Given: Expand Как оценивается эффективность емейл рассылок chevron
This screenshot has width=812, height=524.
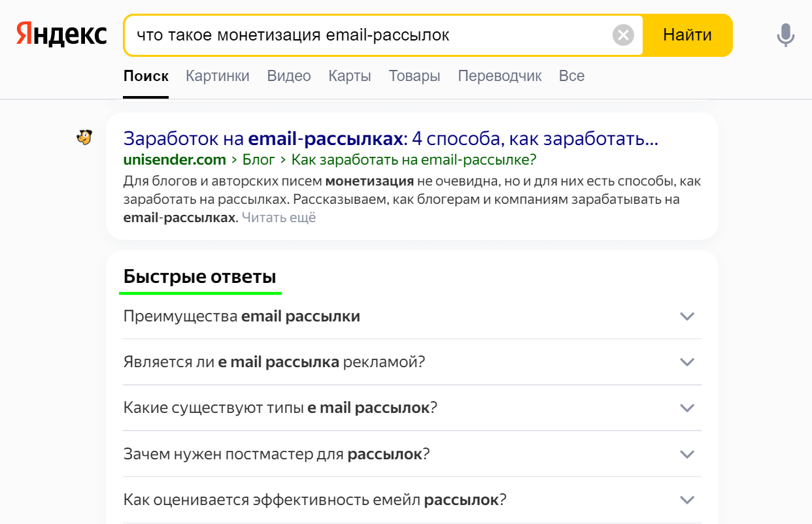Looking at the screenshot, I should [x=686, y=500].
